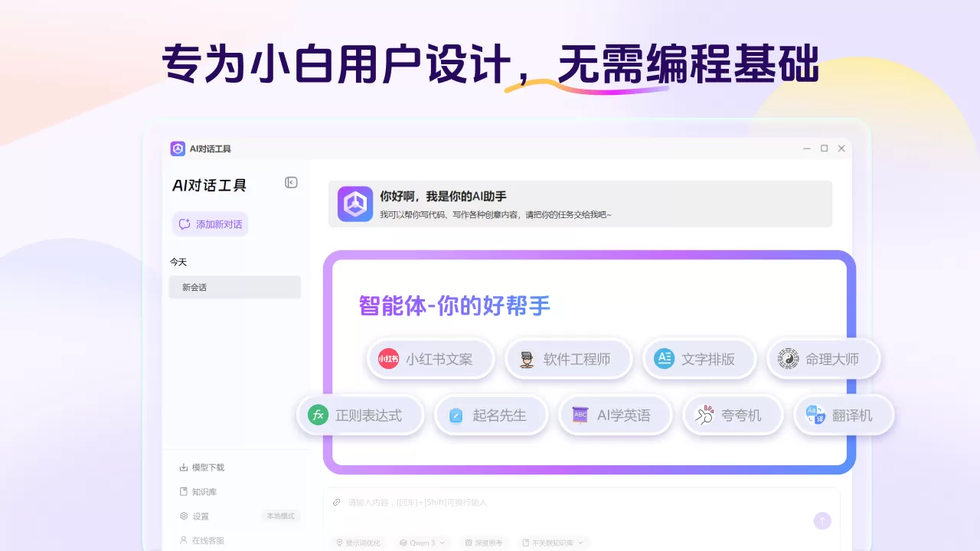The height and width of the screenshot is (551, 980).
Task: Click the 设置 gear icon
Action: pos(184,516)
